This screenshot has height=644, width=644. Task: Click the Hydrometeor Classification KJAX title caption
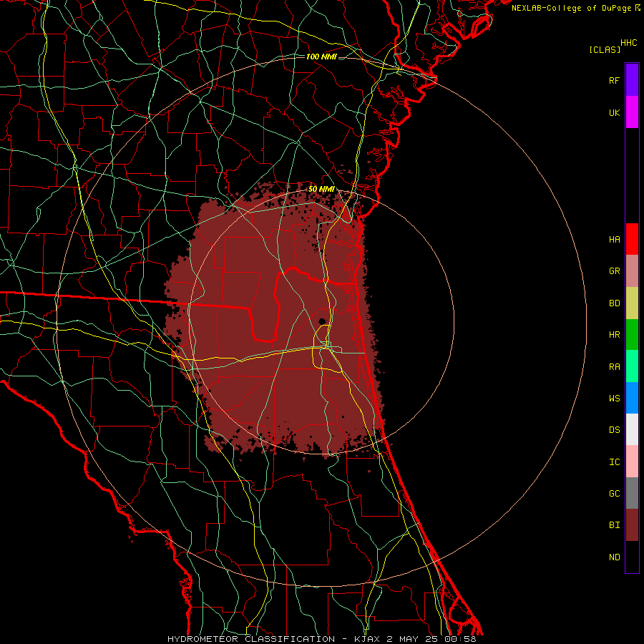322,639
